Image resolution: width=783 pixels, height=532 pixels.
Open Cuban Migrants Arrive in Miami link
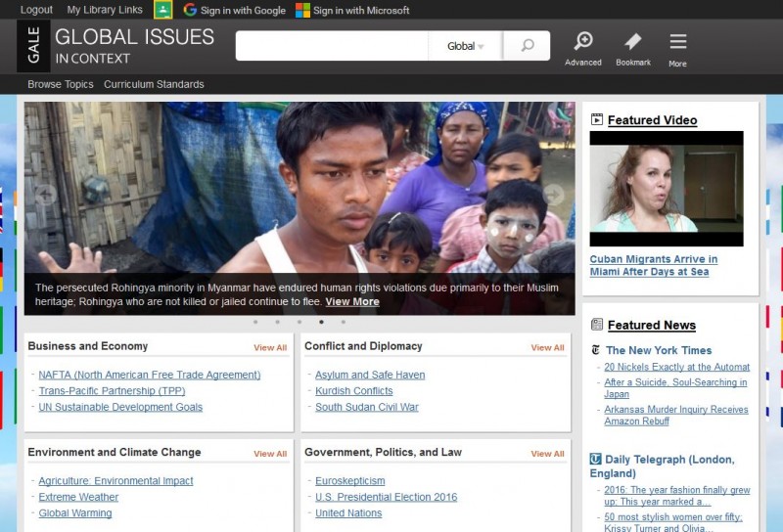(x=654, y=265)
